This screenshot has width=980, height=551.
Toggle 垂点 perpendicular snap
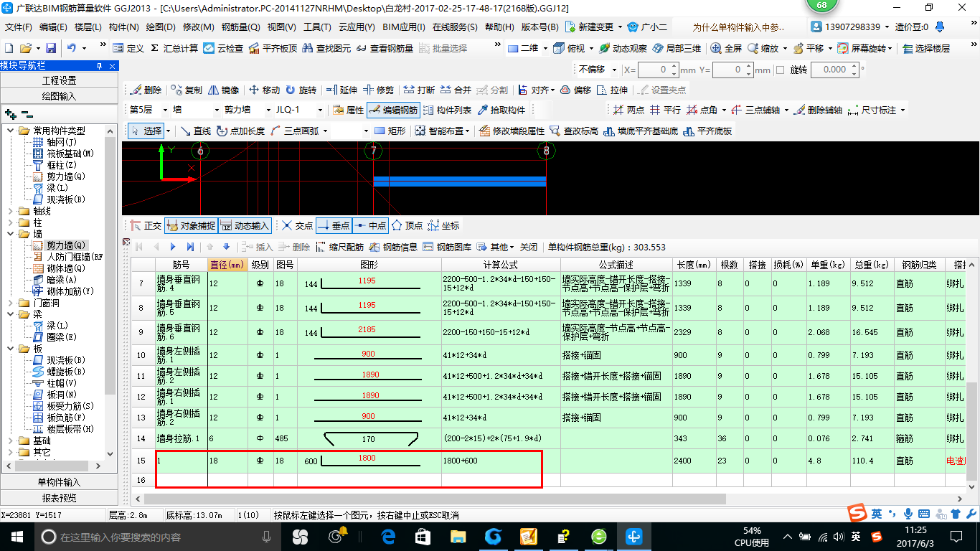point(334,225)
